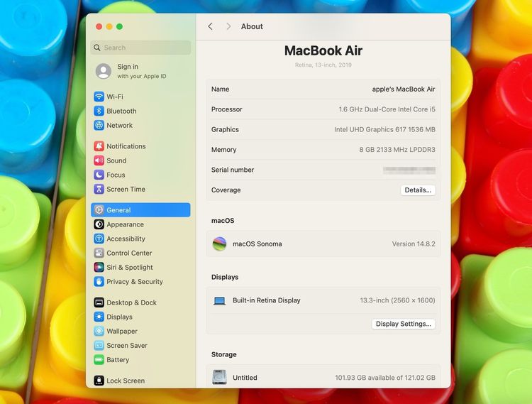Open Lock Screen pane label
The width and height of the screenshot is (532, 404).
126,381
